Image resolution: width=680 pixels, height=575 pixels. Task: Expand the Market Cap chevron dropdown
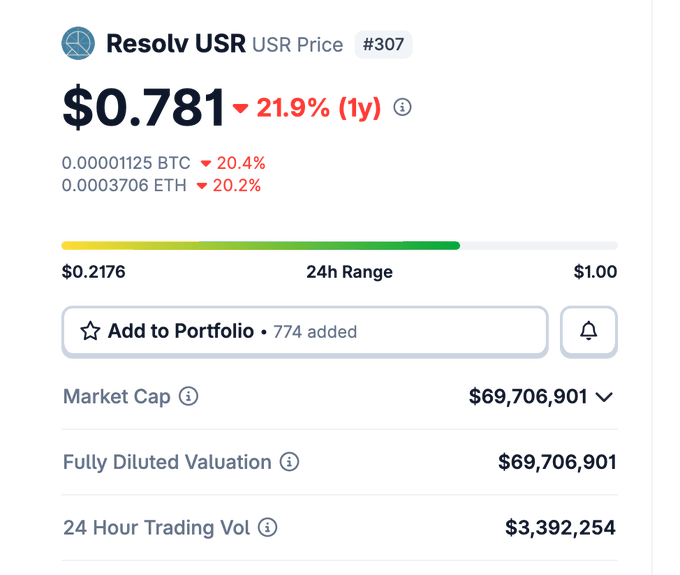[x=604, y=397]
